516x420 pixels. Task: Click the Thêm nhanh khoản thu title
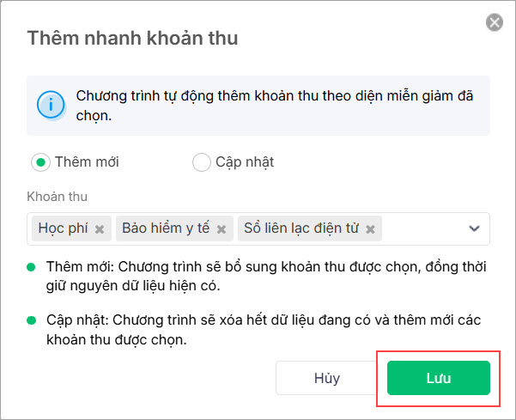click(133, 38)
